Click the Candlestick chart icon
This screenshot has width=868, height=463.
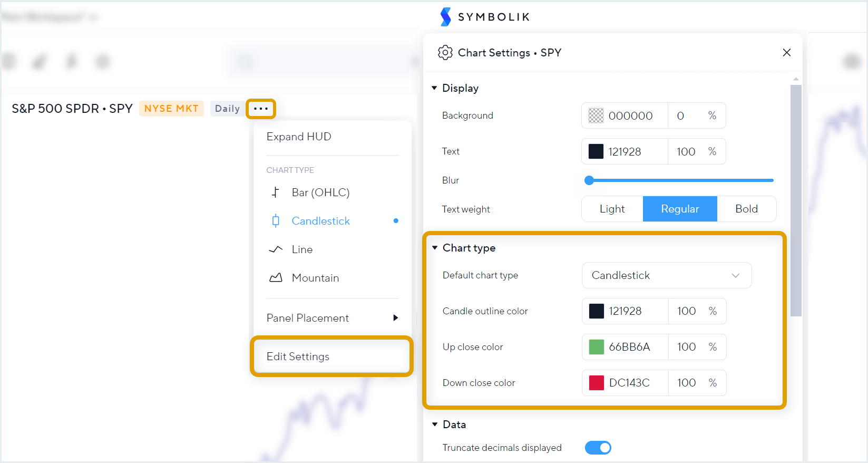pos(276,221)
